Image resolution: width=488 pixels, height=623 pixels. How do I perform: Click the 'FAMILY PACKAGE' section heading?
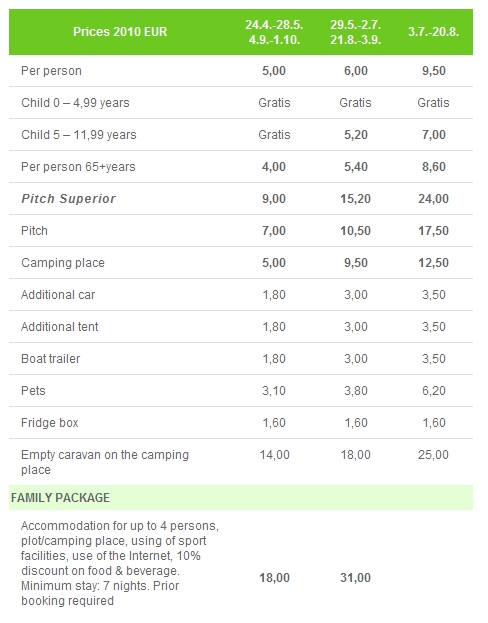tap(60, 498)
